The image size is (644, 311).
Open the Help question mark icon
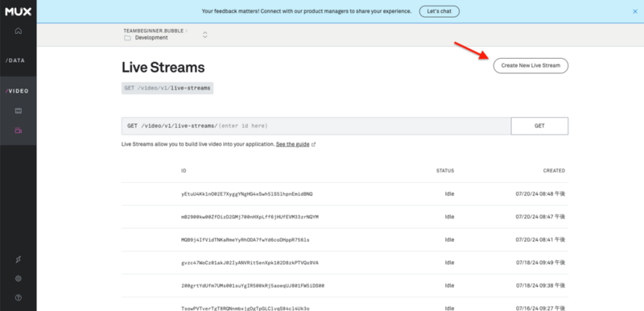18,297
